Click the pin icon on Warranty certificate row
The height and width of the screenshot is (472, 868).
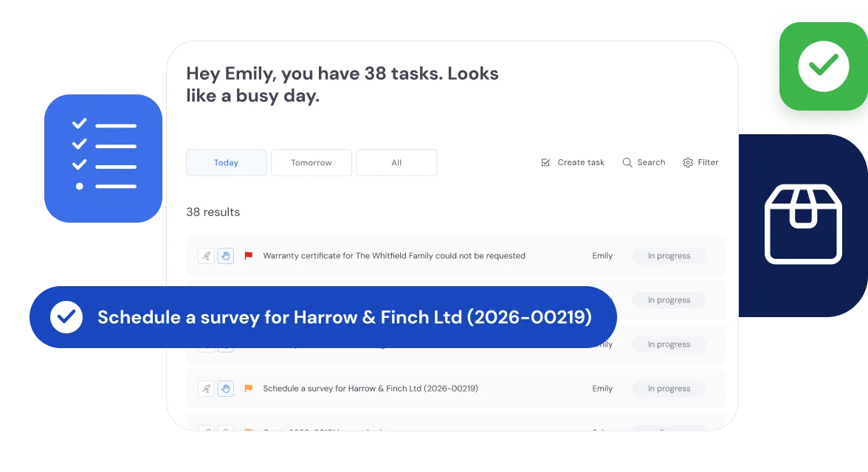(206, 256)
